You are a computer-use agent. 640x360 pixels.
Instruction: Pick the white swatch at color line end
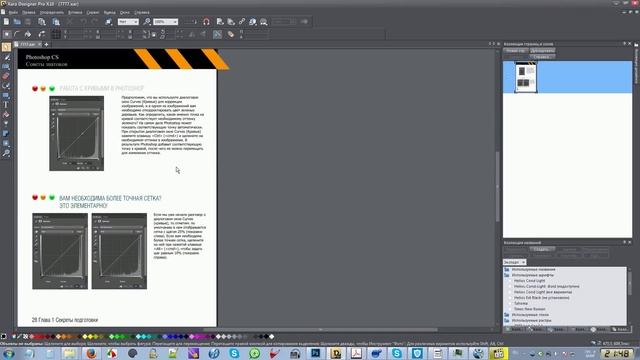point(272,337)
